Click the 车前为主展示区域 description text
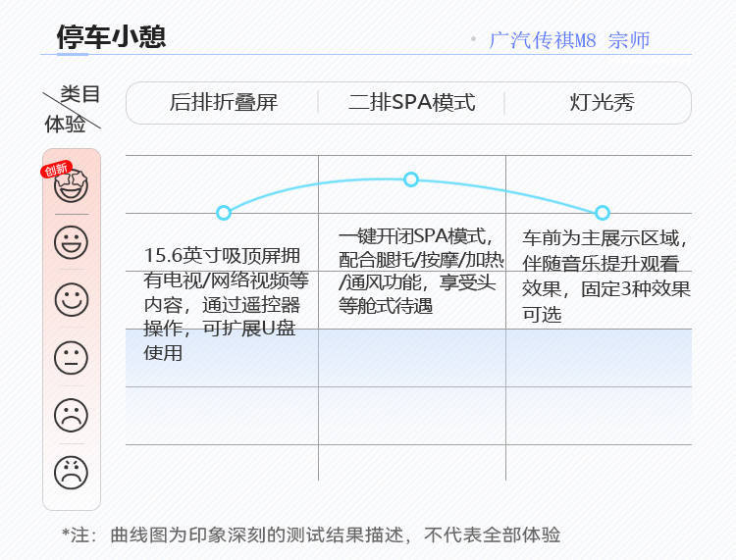Image resolution: width=736 pixels, height=560 pixels. point(605,277)
